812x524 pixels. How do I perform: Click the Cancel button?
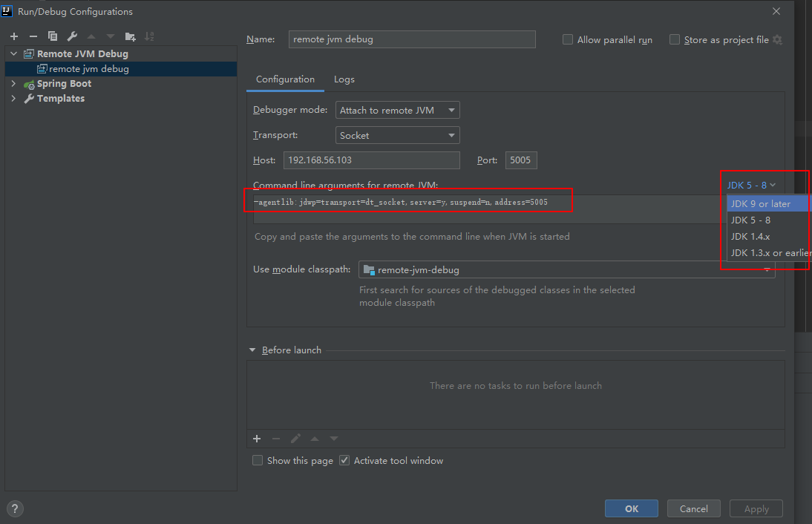693,508
